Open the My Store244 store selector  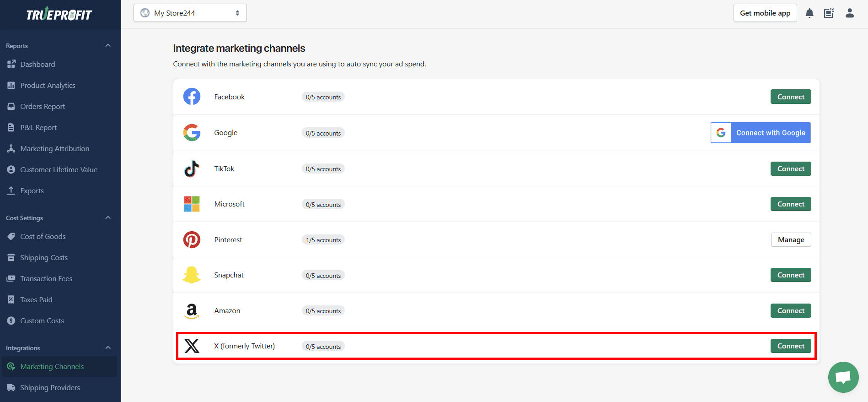190,13
